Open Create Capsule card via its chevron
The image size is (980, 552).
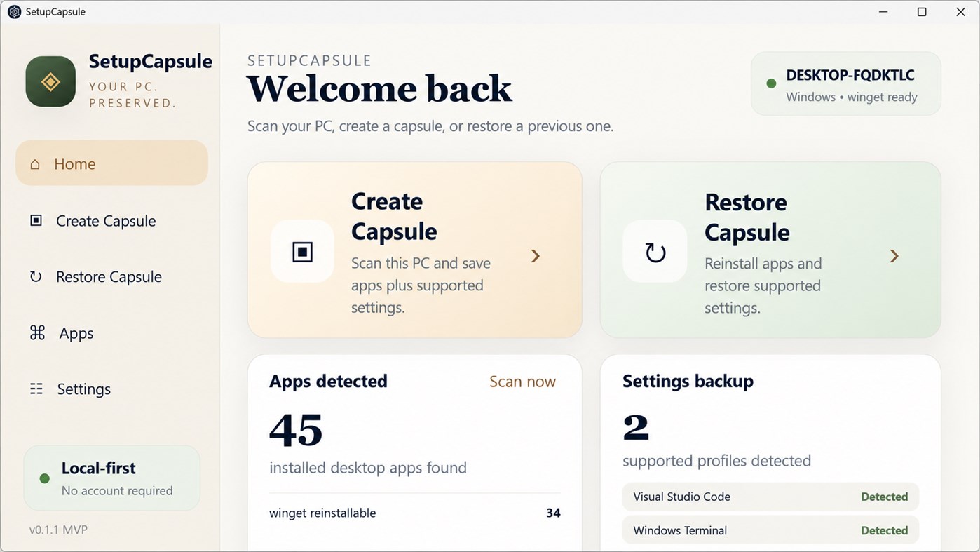click(x=536, y=256)
